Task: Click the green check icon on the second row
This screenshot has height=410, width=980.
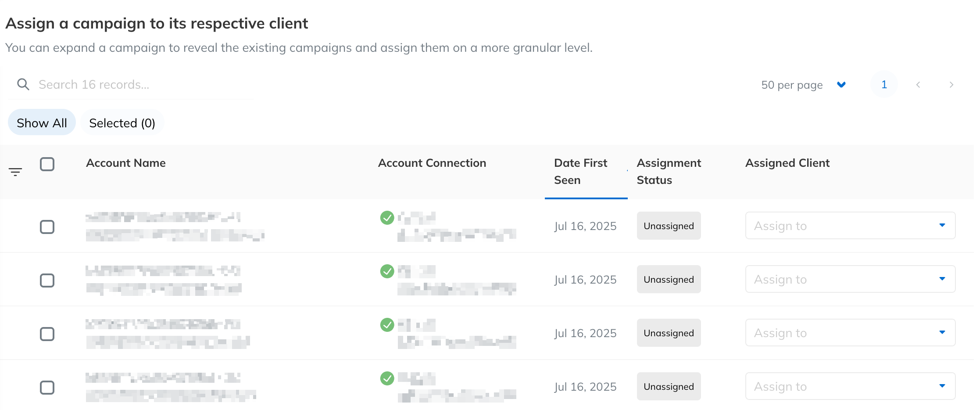Action: click(x=387, y=272)
